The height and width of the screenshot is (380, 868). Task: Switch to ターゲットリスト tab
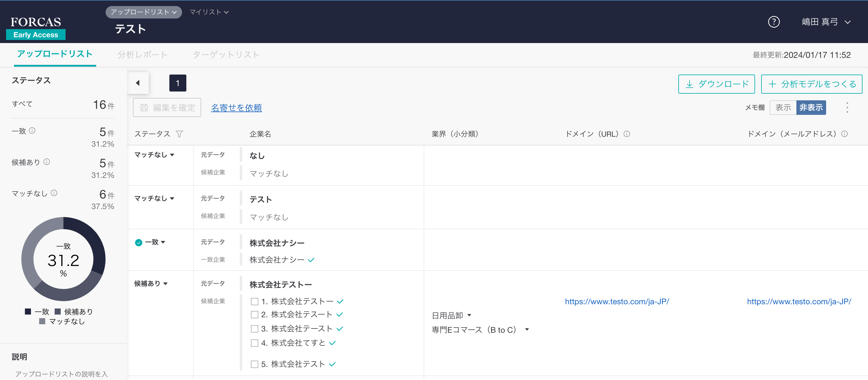pyautogui.click(x=226, y=55)
